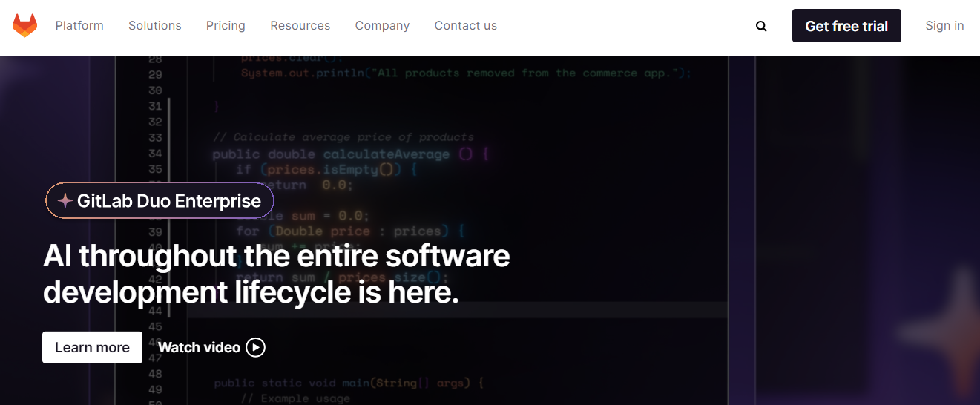Open the Platform menu

point(79,25)
